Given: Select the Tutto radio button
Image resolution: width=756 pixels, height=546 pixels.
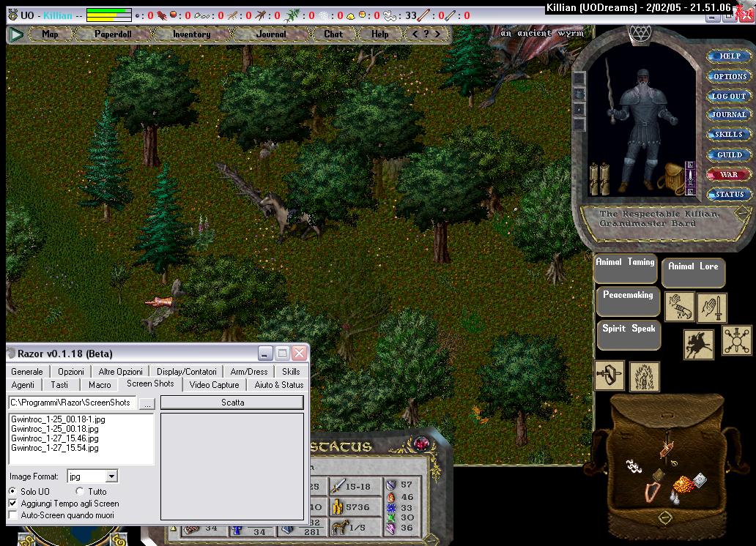Looking at the screenshot, I should tap(80, 491).
